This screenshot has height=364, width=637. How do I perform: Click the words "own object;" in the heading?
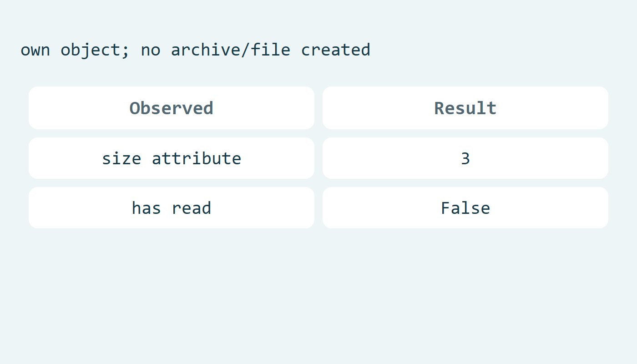75,51
